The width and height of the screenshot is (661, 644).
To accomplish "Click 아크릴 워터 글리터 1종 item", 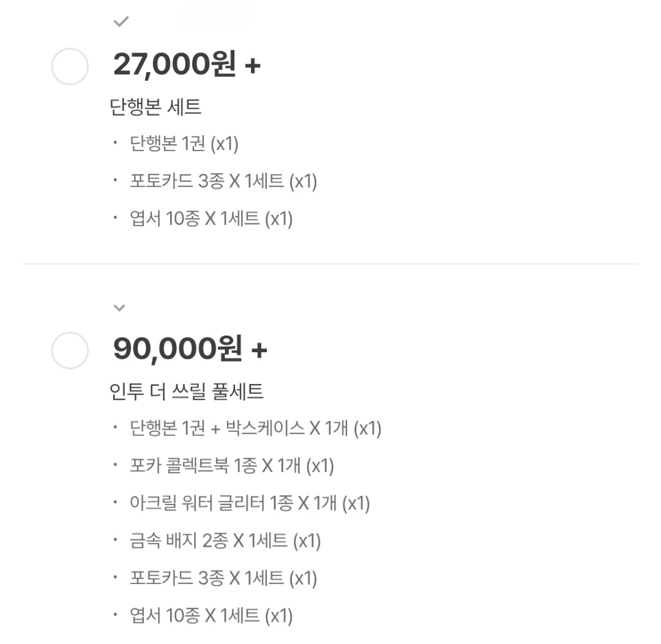I will 250,503.
